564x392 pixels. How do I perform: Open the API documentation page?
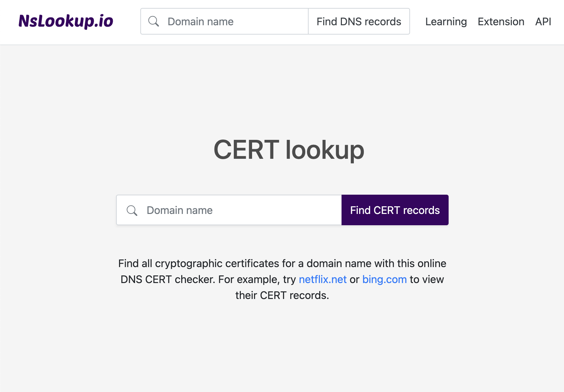543,21
